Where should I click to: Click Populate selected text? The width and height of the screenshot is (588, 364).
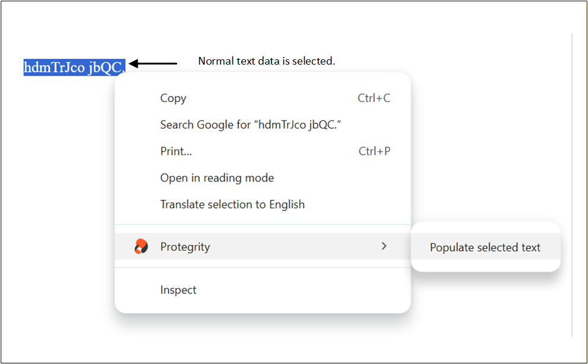[x=485, y=247]
